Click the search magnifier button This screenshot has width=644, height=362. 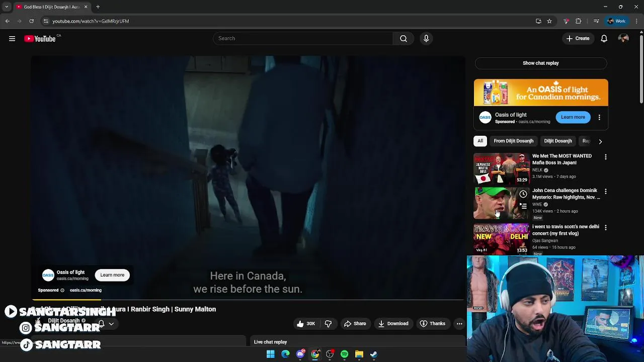tap(403, 39)
